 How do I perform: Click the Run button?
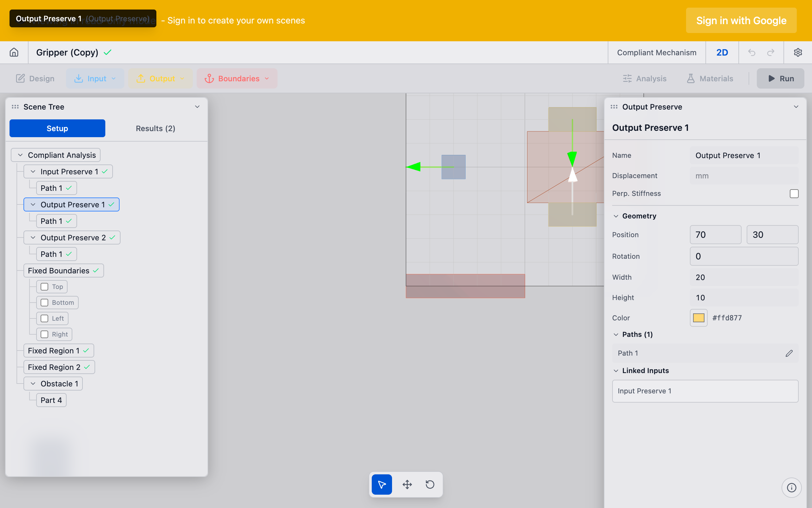780,79
